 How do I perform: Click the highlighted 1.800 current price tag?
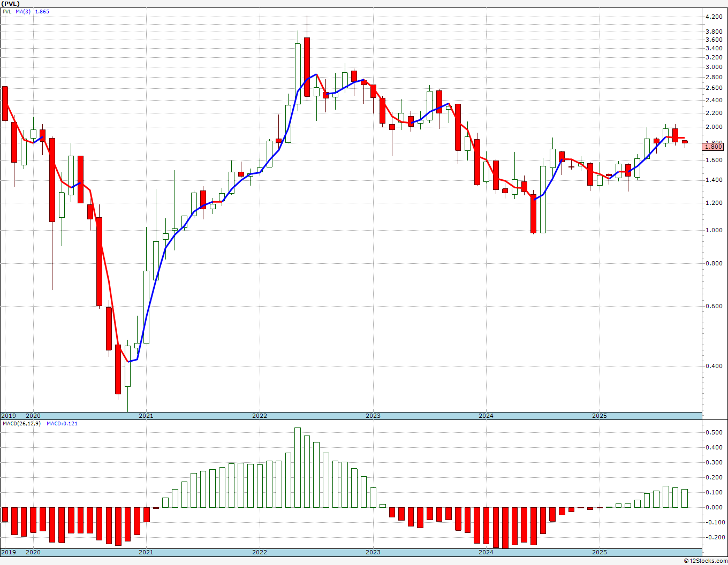coord(713,147)
